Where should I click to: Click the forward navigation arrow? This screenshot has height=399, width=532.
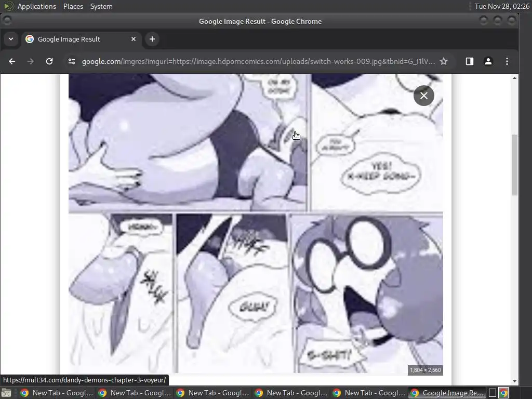31,61
